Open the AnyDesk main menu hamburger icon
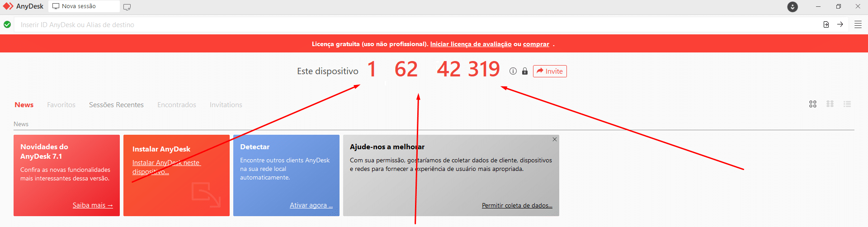The width and height of the screenshot is (868, 227). tap(858, 24)
